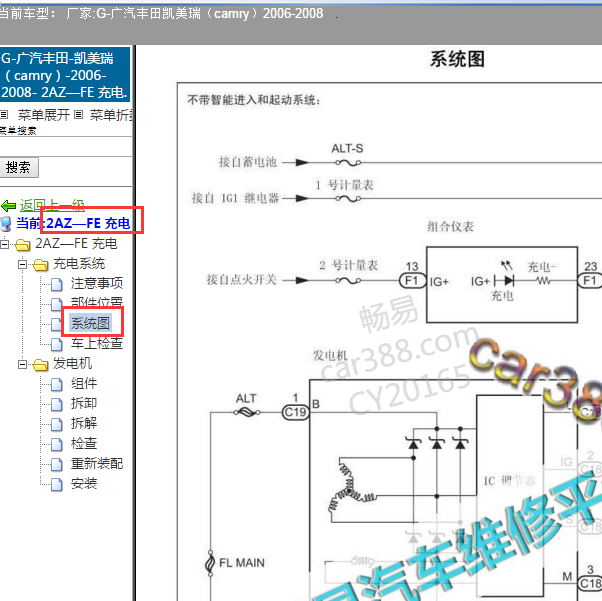Click the 2AZ—FE 充电 folder icon
The height and width of the screenshot is (601, 602).
23,245
